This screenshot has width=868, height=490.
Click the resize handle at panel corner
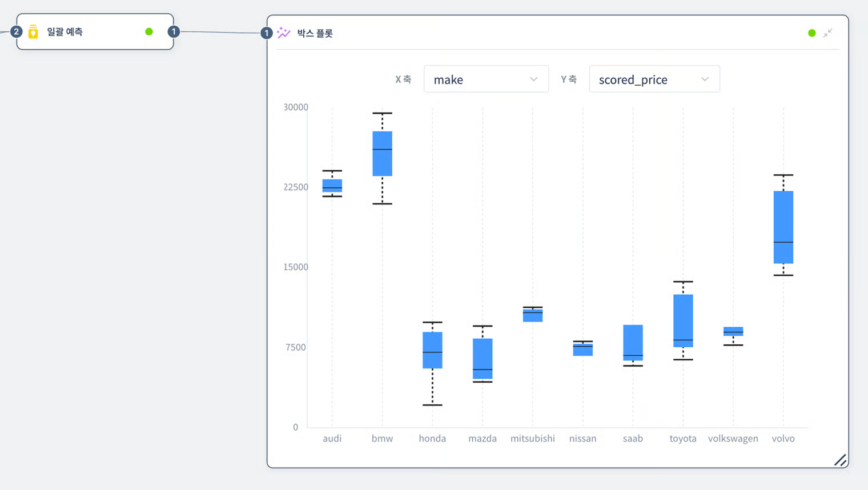(x=840, y=460)
